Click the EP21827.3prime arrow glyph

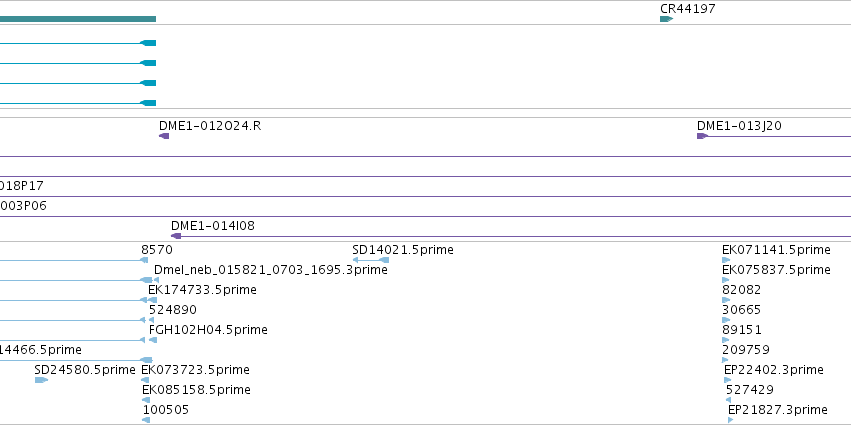(x=731, y=420)
